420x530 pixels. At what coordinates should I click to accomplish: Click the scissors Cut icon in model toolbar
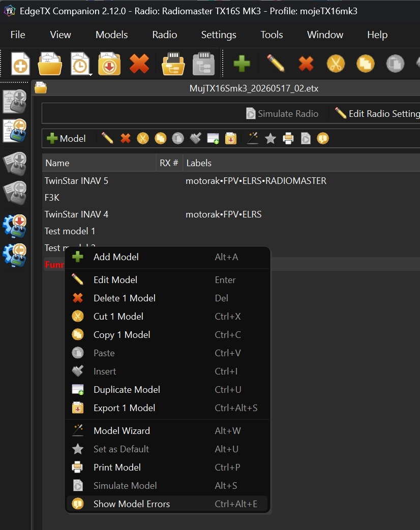pos(143,138)
